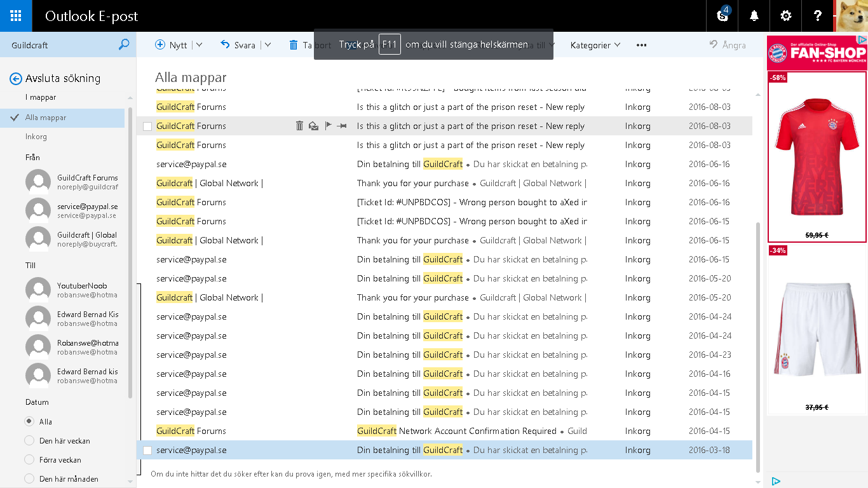The width and height of the screenshot is (868, 488).
Task: Open the help question mark
Action: point(818,16)
